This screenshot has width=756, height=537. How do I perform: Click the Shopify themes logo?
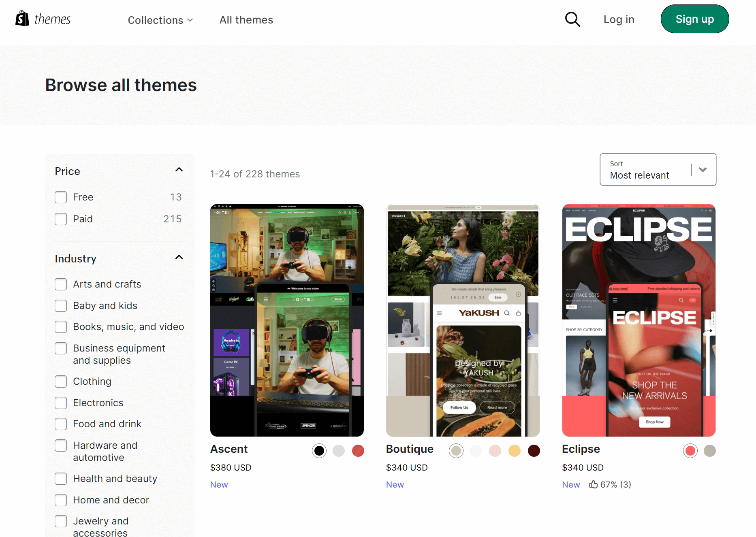[x=43, y=19]
